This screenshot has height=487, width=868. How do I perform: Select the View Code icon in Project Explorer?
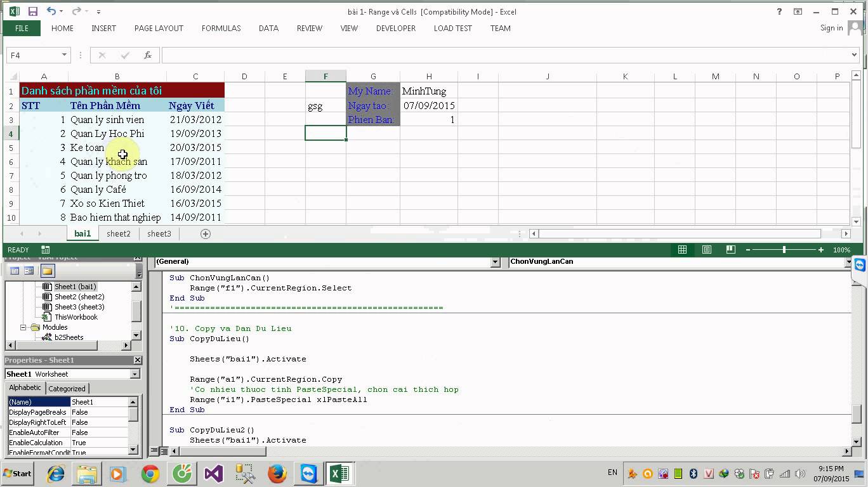pos(14,270)
